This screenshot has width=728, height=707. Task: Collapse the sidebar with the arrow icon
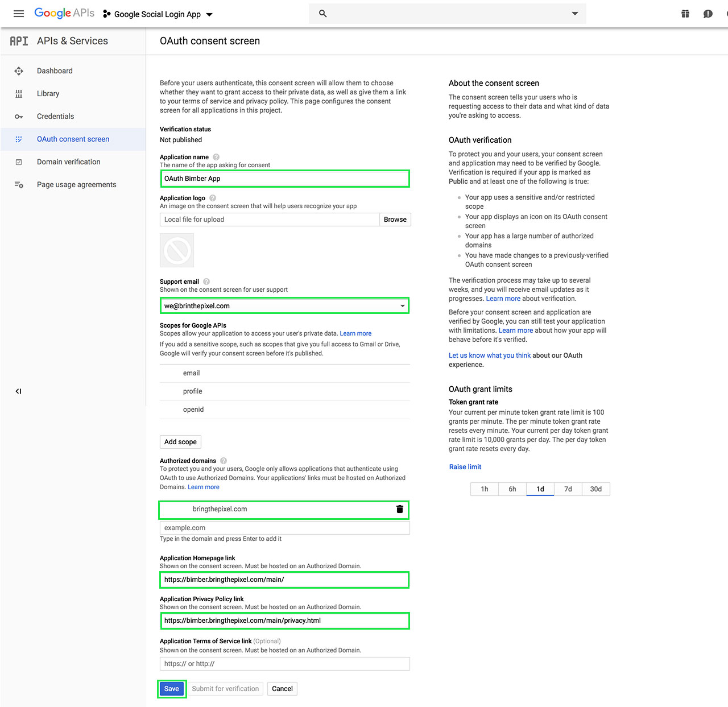click(18, 391)
